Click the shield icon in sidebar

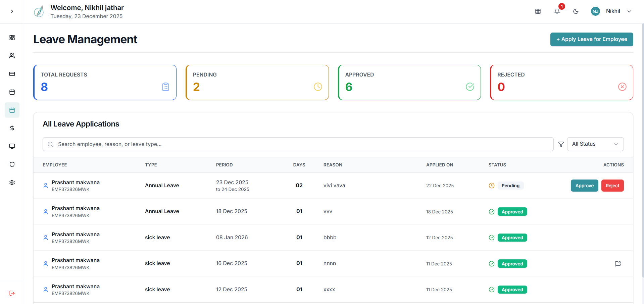[x=12, y=164]
